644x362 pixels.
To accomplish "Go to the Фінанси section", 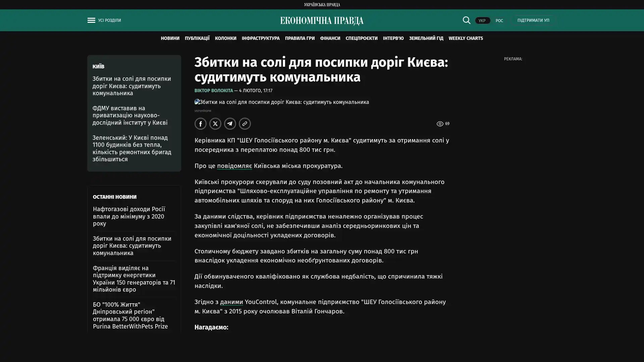I will (330, 39).
